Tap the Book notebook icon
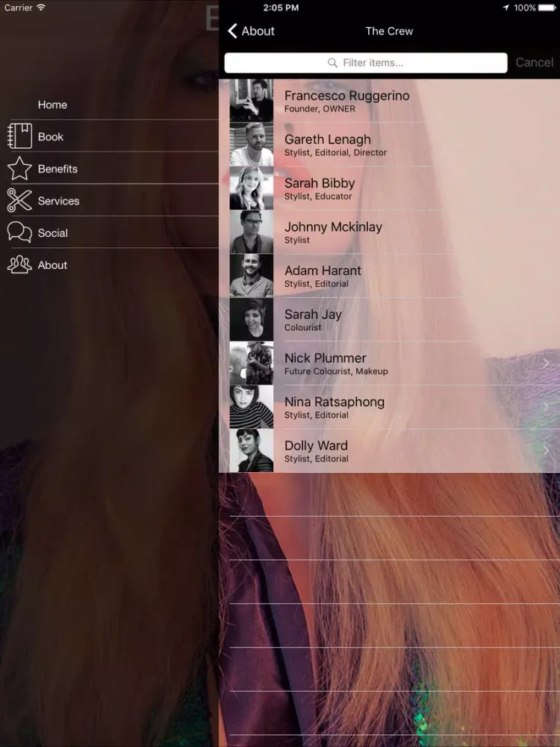The width and height of the screenshot is (560, 747). point(19,136)
